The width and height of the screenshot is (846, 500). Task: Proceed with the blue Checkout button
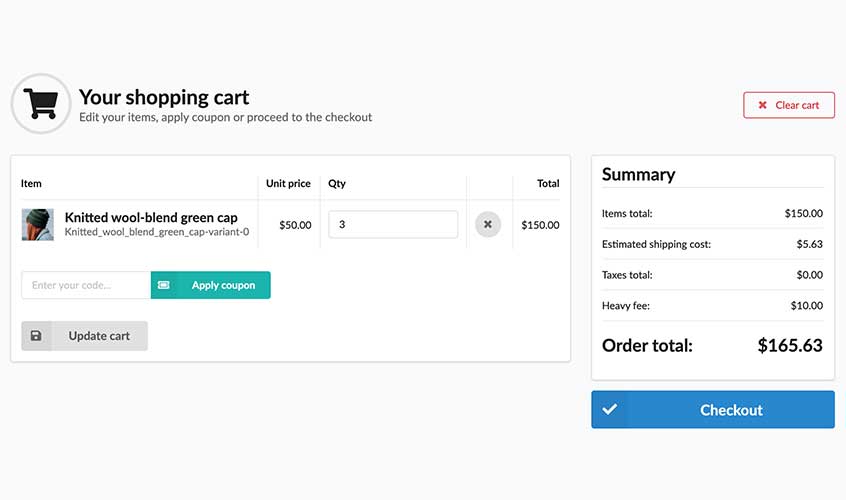(731, 410)
